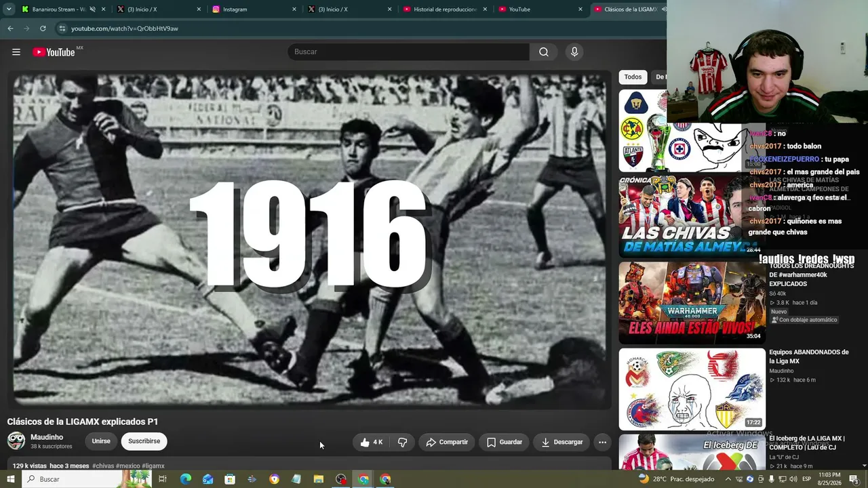Open the El Iceberg de La Liga MX thumbnail
This screenshot has width=868, height=488.
coord(692,452)
